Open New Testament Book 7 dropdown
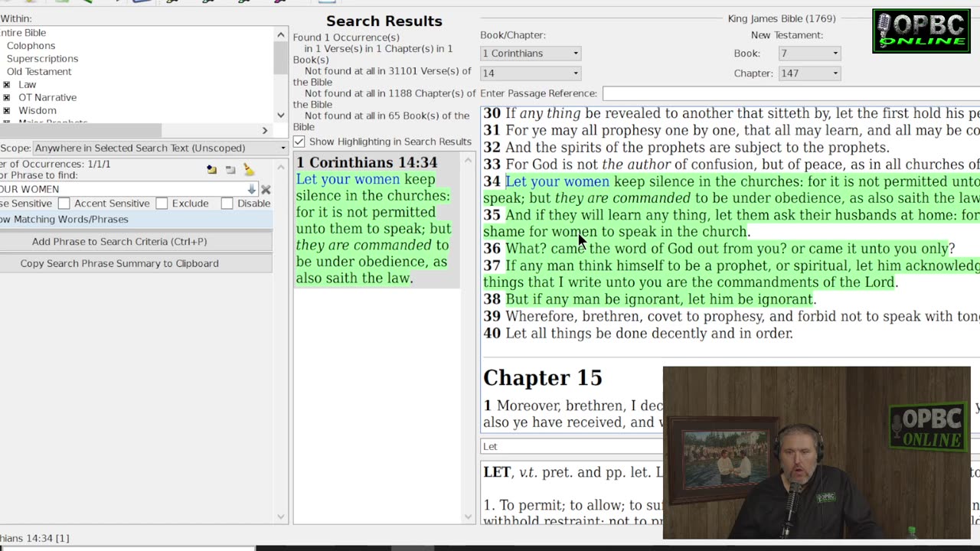 pyautogui.click(x=809, y=53)
